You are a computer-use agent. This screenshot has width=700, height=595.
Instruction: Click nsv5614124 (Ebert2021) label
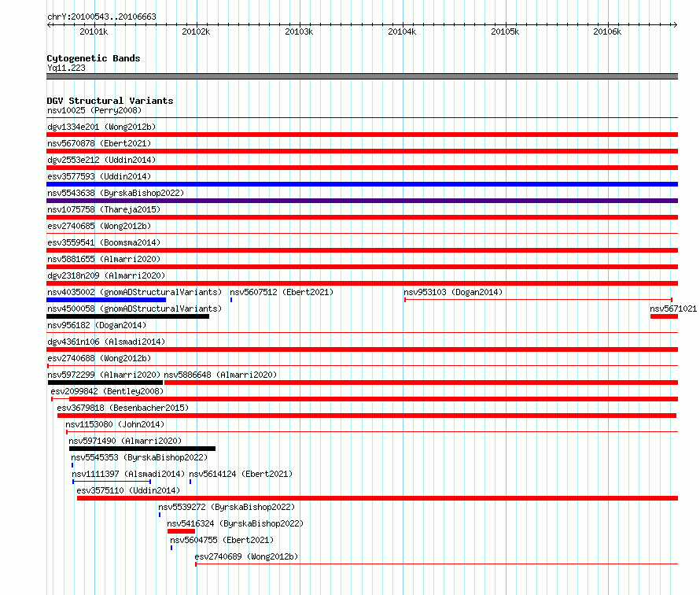(x=241, y=474)
